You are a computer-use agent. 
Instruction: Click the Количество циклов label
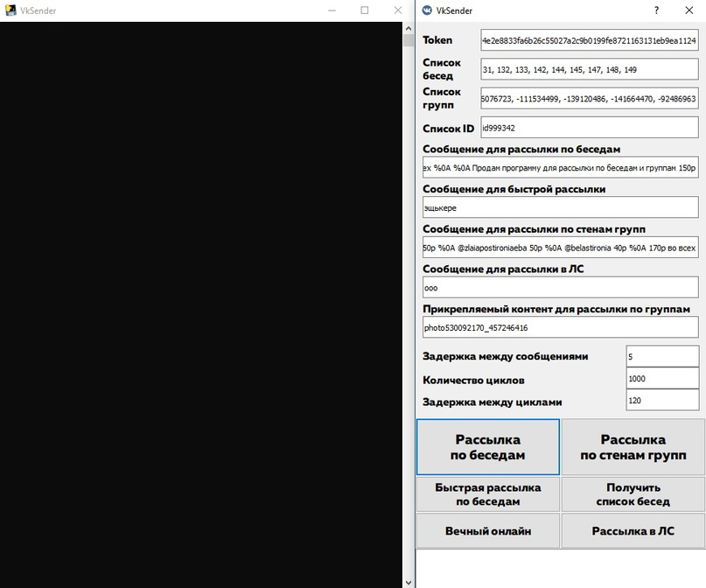[473, 380]
